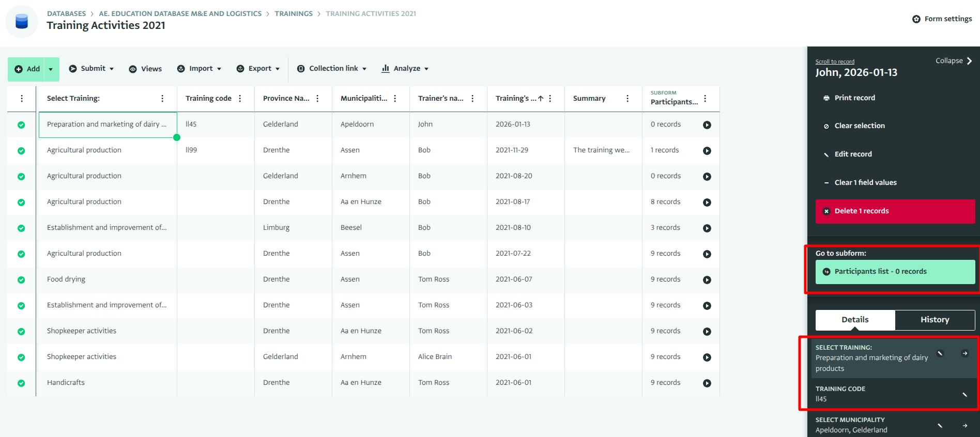Switch to the History tab

(x=935, y=320)
